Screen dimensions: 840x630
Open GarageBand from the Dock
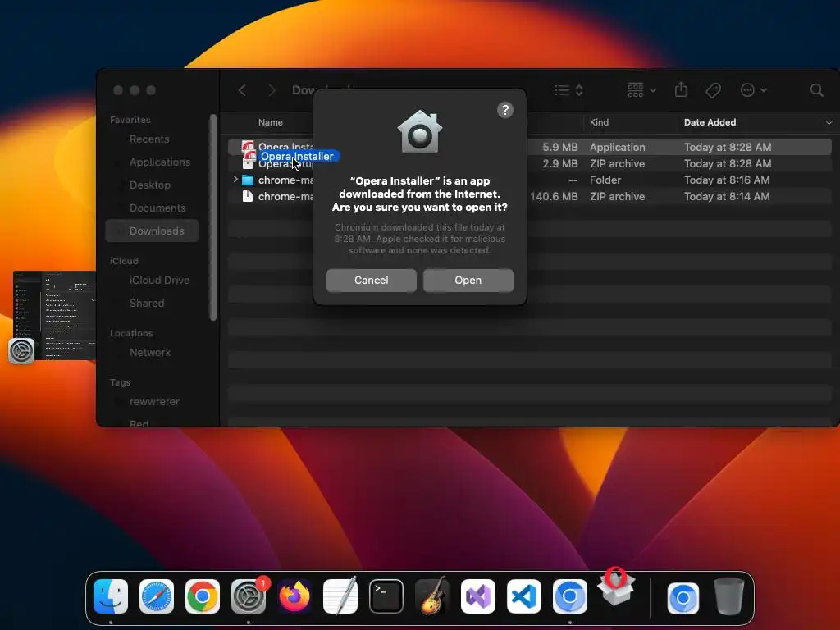[x=432, y=596]
